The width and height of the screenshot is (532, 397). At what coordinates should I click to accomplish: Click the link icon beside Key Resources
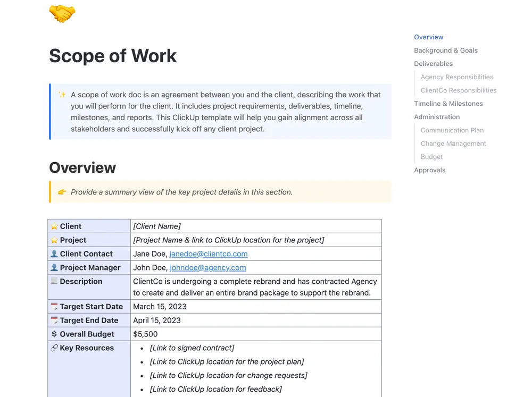(x=54, y=348)
